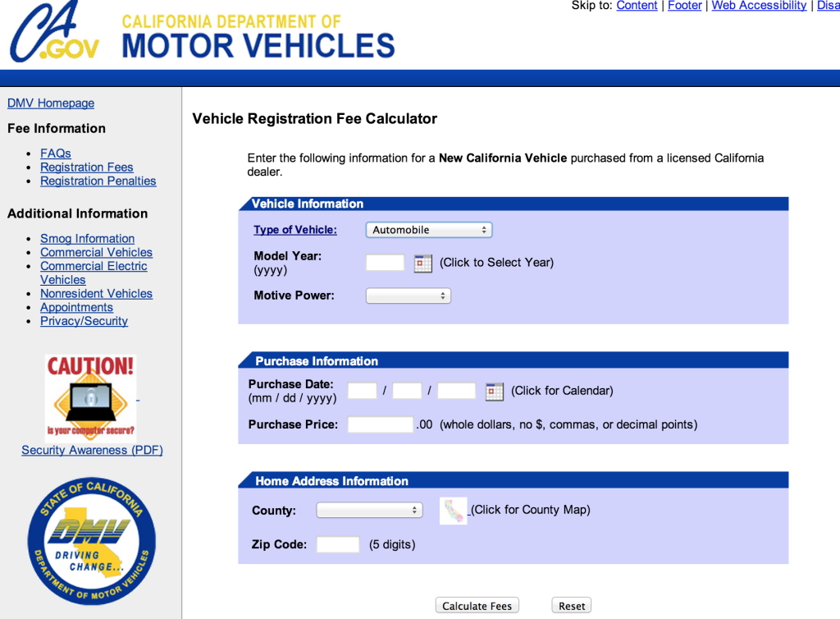Click the Calculate Fees button

477,606
